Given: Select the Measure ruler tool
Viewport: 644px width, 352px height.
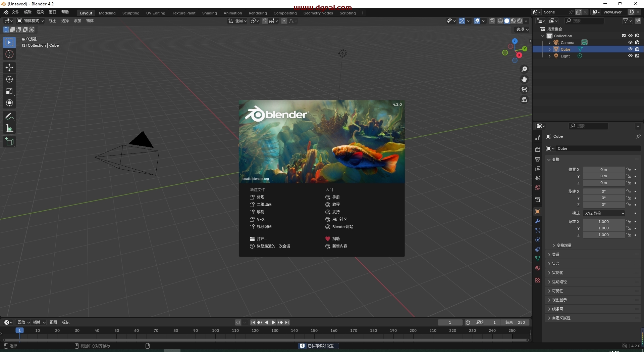Looking at the screenshot, I should pyautogui.click(x=9, y=128).
